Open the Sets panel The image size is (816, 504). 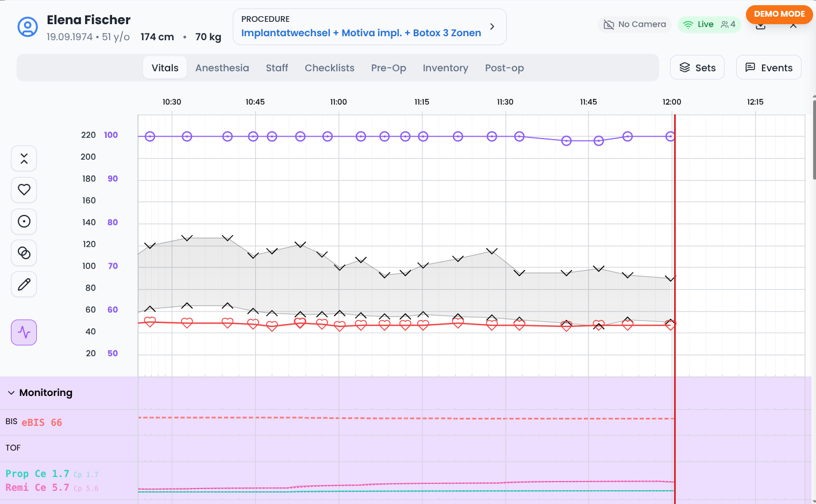pos(698,67)
